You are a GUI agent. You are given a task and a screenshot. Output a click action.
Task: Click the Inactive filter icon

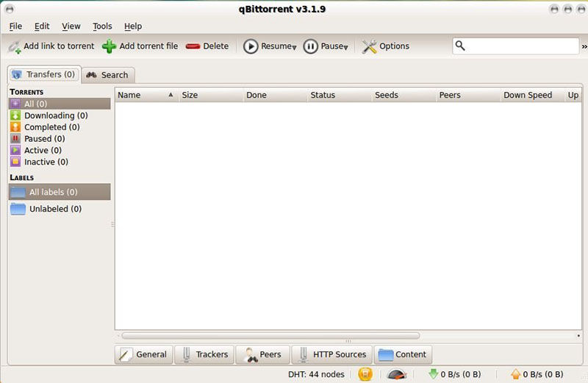[x=15, y=162]
